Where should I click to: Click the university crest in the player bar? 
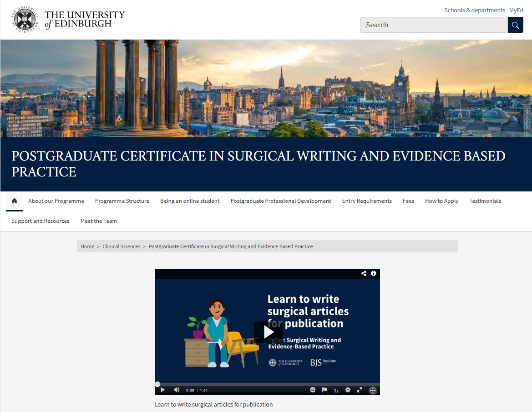[373, 390]
